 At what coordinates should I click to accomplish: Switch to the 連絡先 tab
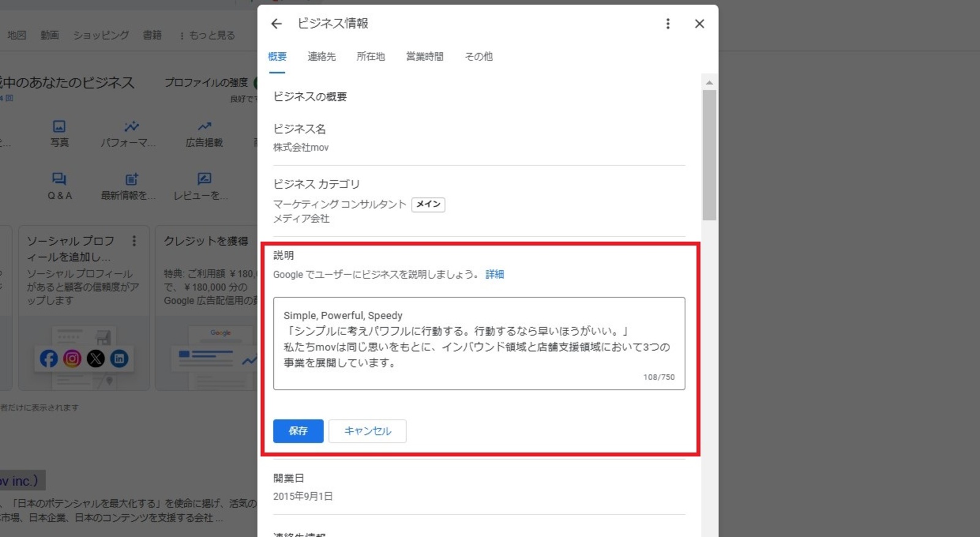(x=322, y=56)
